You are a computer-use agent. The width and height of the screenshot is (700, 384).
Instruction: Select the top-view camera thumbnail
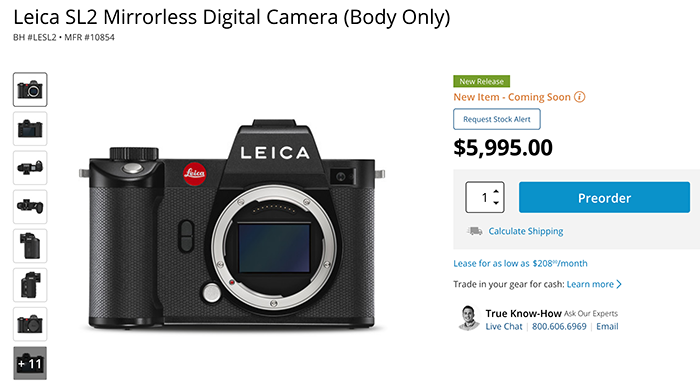pyautogui.click(x=30, y=168)
